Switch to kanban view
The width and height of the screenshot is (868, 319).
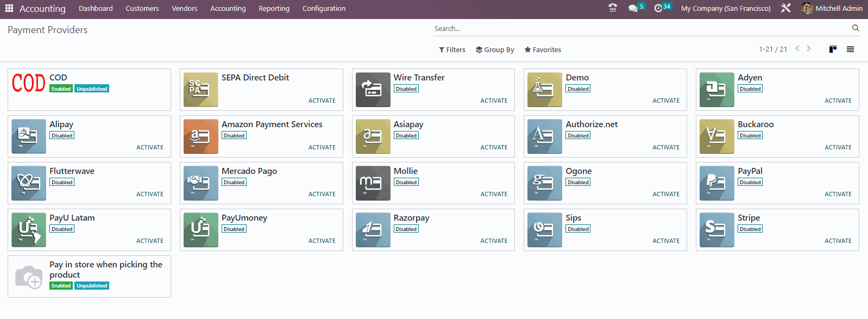(833, 49)
